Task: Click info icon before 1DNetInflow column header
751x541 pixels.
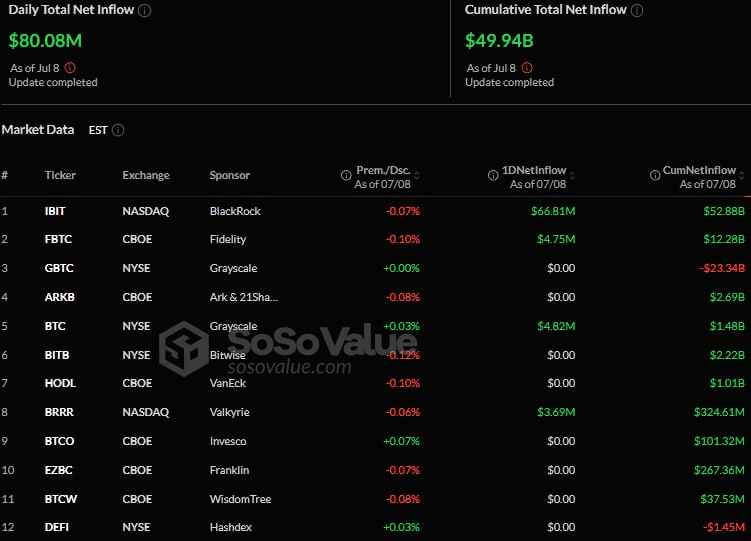Action: click(x=493, y=175)
